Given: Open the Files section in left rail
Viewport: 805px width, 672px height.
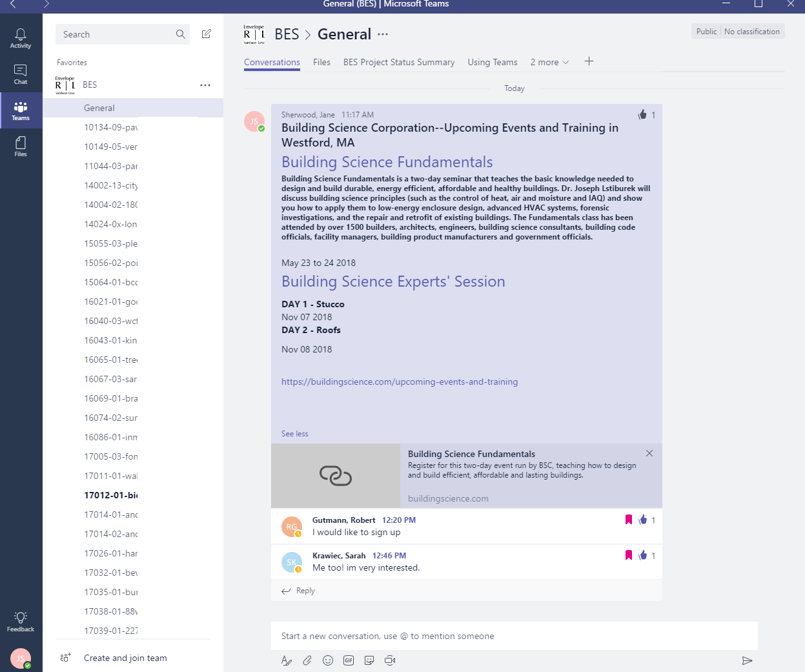Looking at the screenshot, I should [21, 147].
